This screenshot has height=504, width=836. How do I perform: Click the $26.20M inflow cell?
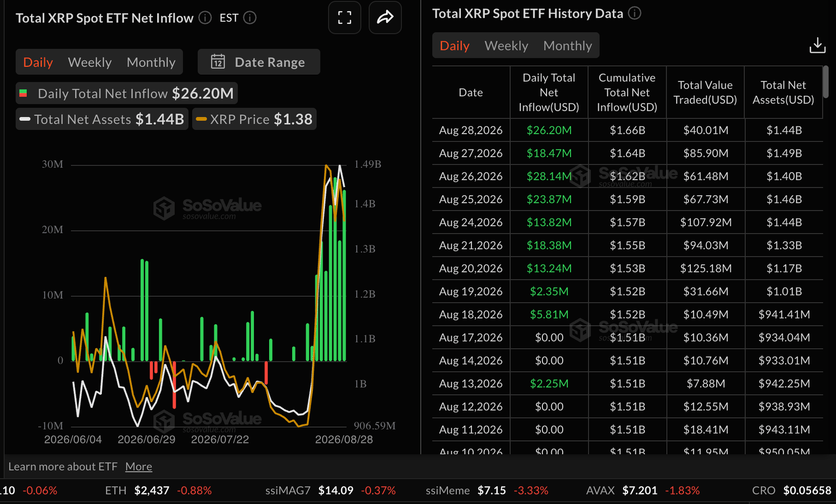[x=549, y=130]
